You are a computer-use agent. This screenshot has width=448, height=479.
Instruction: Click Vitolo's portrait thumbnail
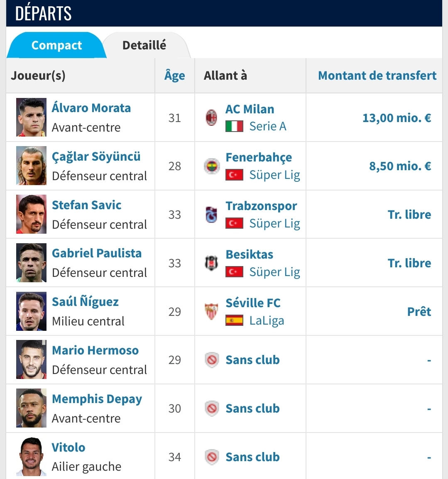click(x=31, y=457)
